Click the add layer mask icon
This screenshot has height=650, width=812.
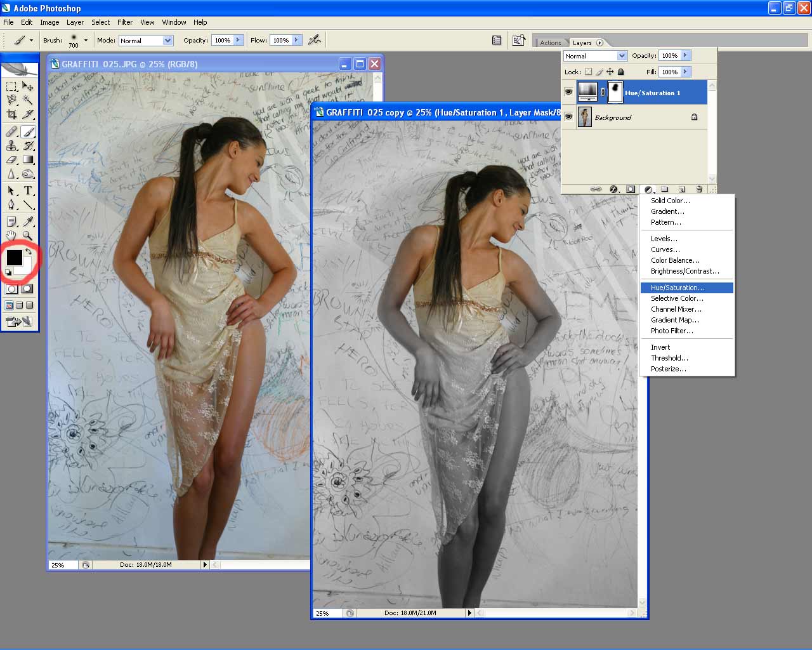click(x=631, y=189)
